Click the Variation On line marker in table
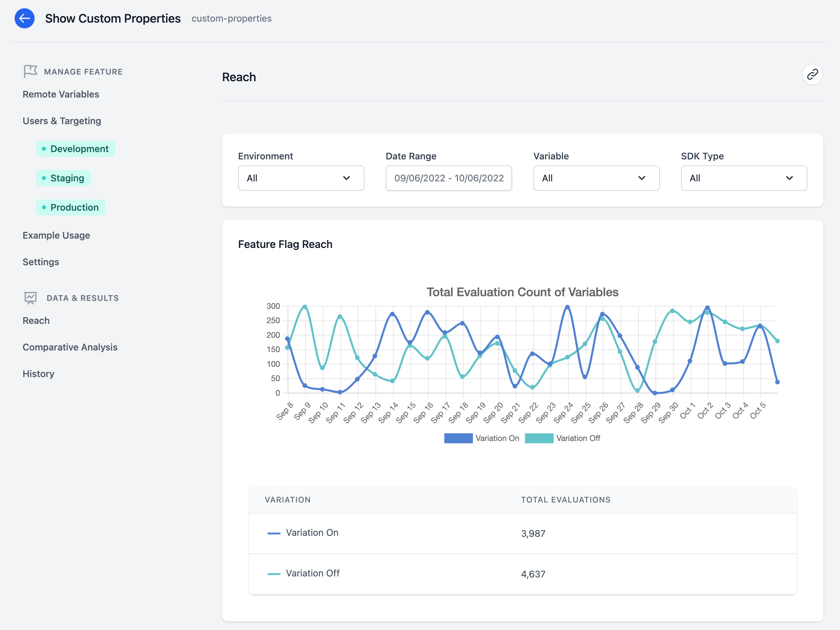Image resolution: width=840 pixels, height=630 pixels. click(x=274, y=533)
